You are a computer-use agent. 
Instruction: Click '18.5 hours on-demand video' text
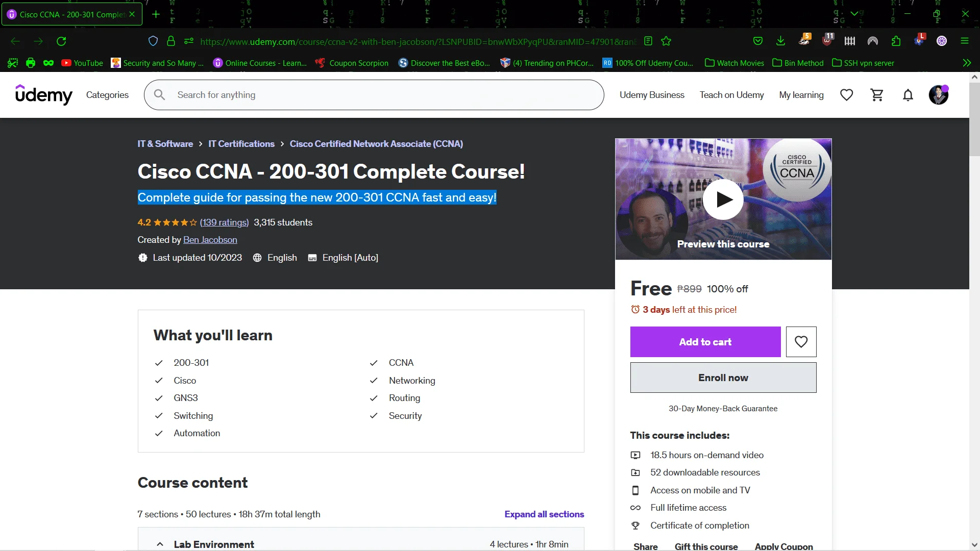point(707,455)
